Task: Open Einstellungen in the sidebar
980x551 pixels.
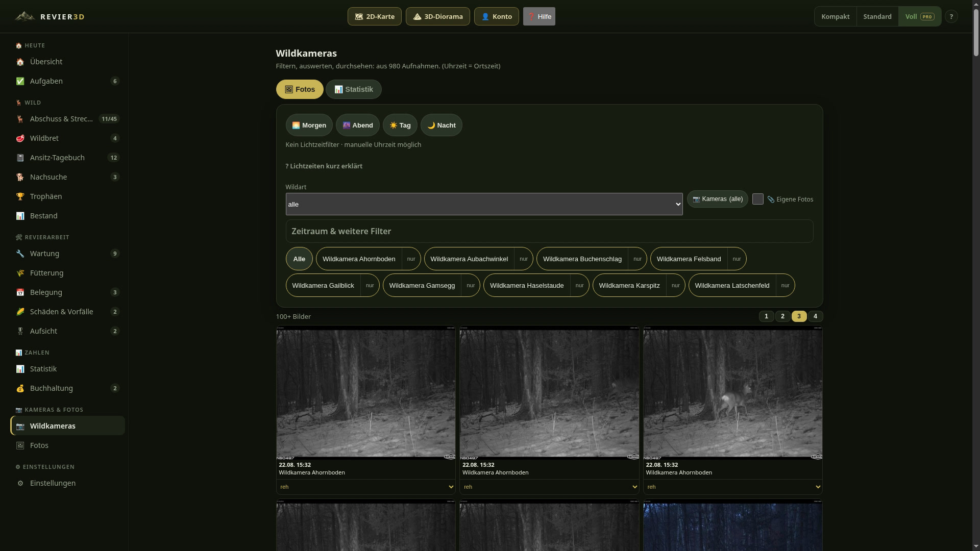Action: point(67,483)
